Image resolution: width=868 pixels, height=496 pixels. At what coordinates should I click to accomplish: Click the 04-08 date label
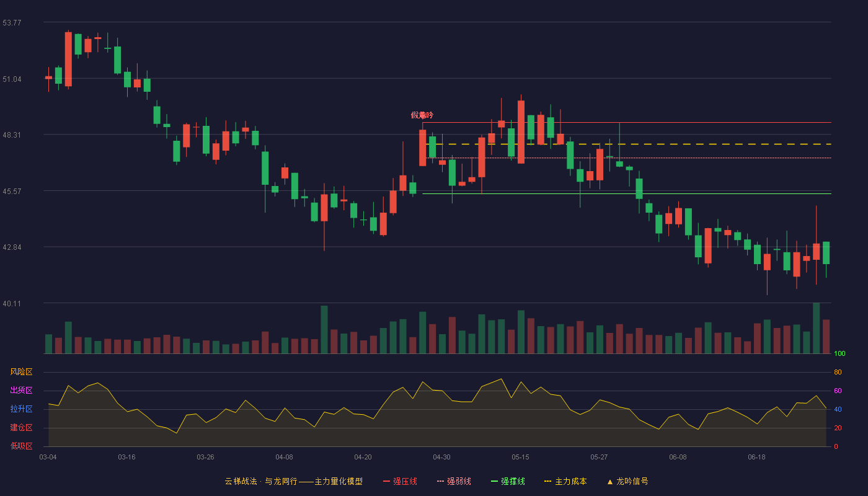pyautogui.click(x=284, y=457)
